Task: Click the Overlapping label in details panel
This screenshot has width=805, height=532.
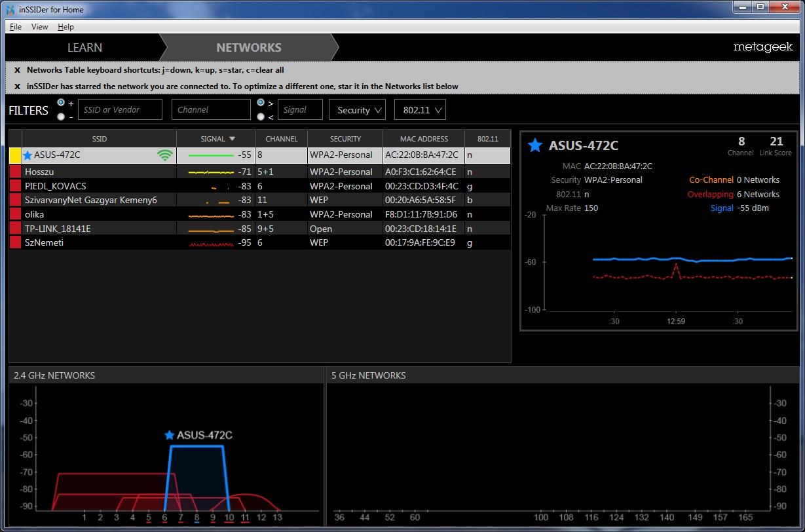Action: tap(711, 194)
